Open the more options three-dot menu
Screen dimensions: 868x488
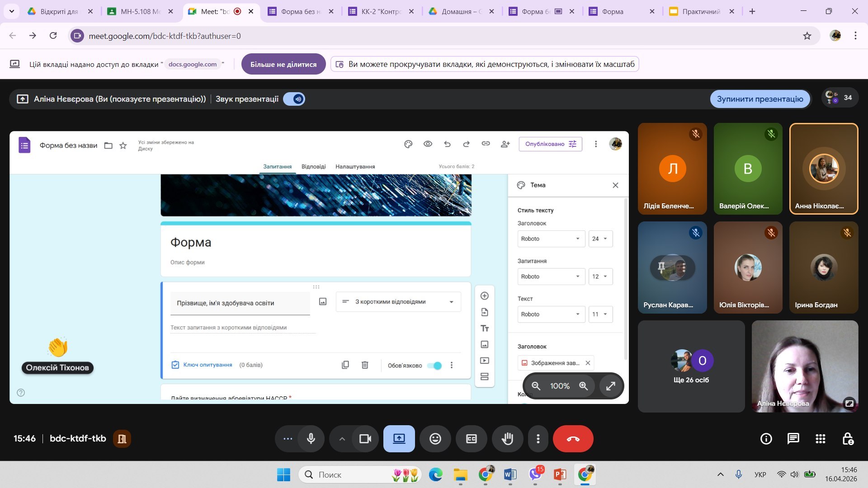(x=538, y=439)
